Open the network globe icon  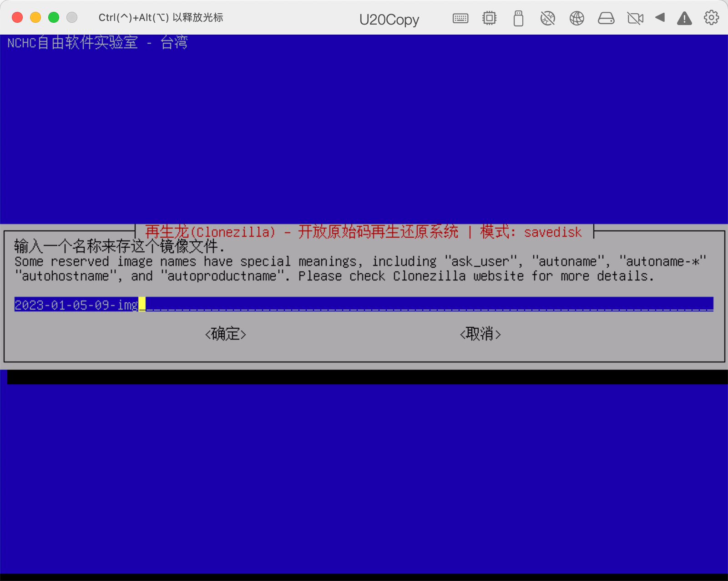point(576,18)
